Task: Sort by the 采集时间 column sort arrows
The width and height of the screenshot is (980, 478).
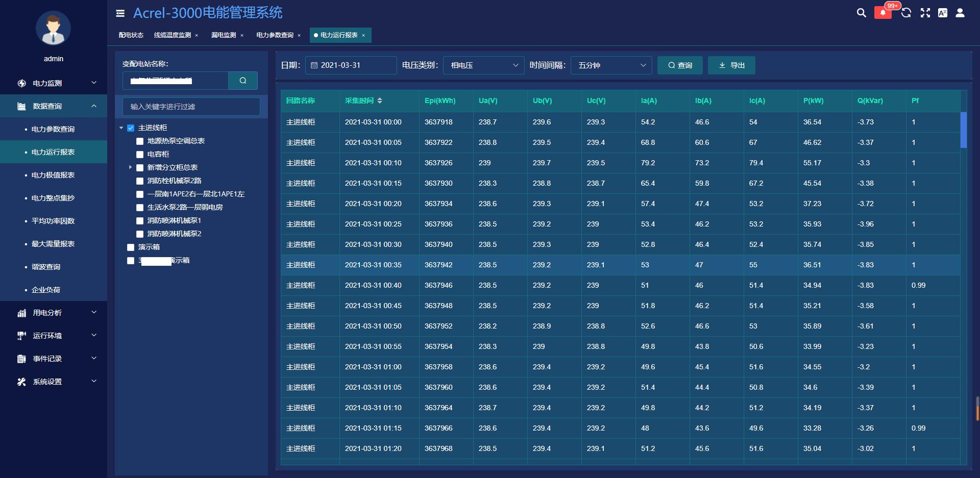Action: pyautogui.click(x=380, y=101)
